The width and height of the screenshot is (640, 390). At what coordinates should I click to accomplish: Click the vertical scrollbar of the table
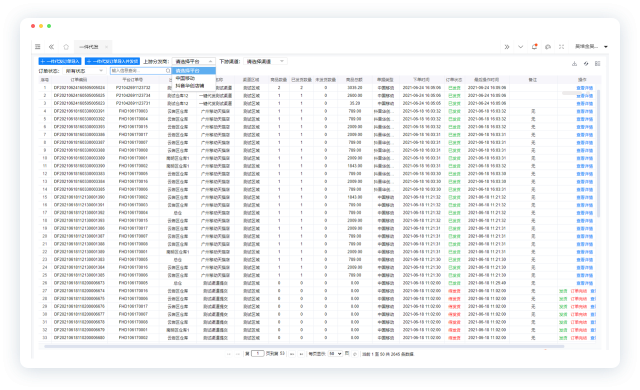click(x=598, y=153)
